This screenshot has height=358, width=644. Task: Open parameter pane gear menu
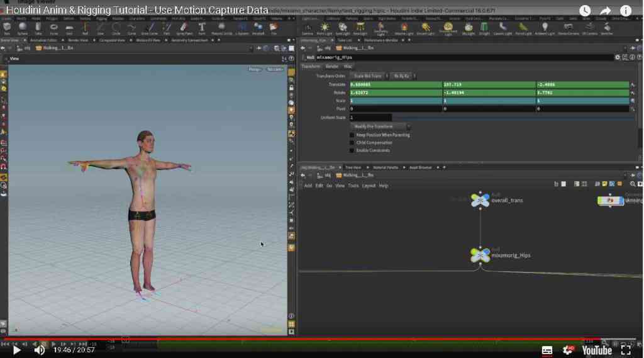point(618,57)
